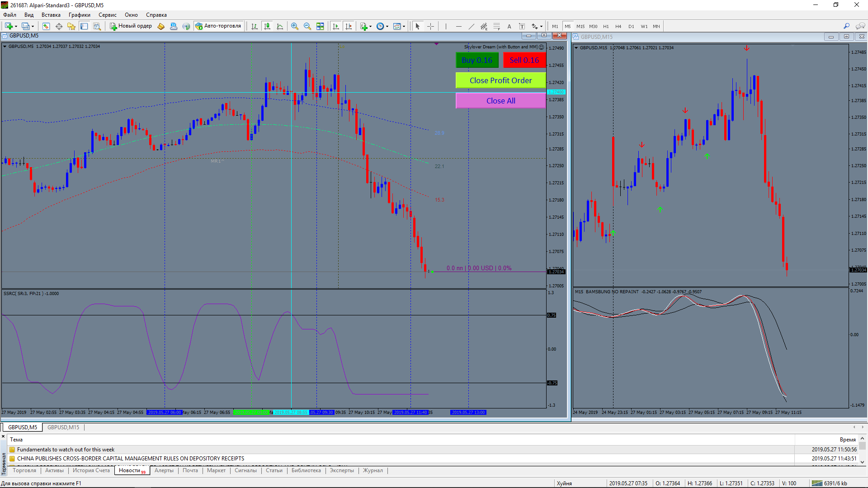The height and width of the screenshot is (488, 868).
Task: Click the zoom in magnifier icon
Action: point(295,26)
